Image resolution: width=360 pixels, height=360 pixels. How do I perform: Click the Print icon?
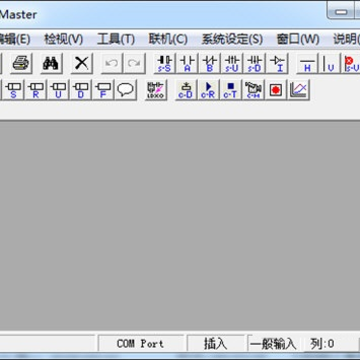[x=21, y=63]
